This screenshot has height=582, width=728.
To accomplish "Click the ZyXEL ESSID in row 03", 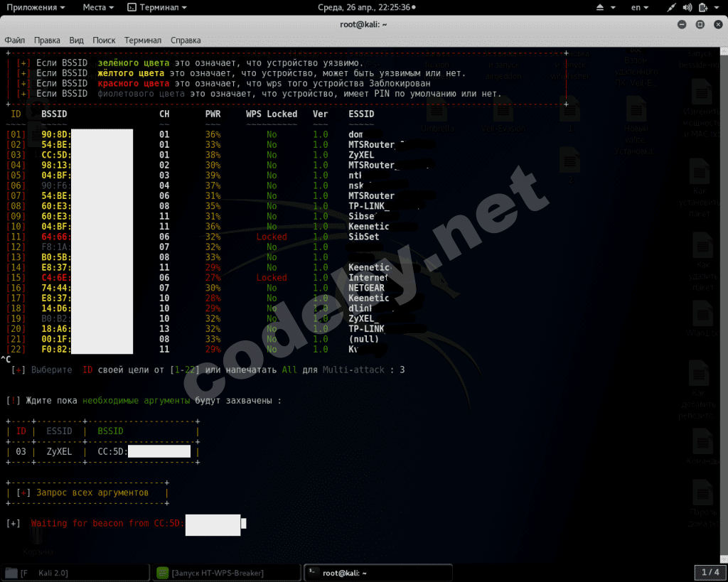I will point(361,155).
